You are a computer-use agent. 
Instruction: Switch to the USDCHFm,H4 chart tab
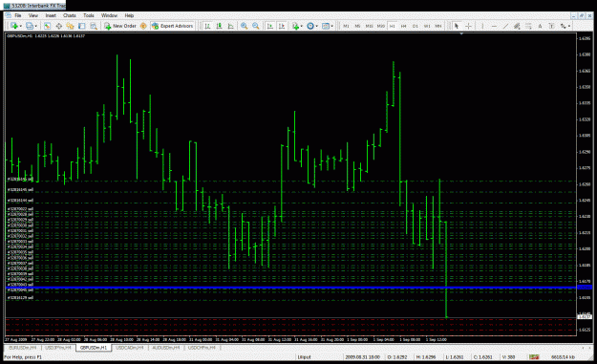(x=202, y=348)
